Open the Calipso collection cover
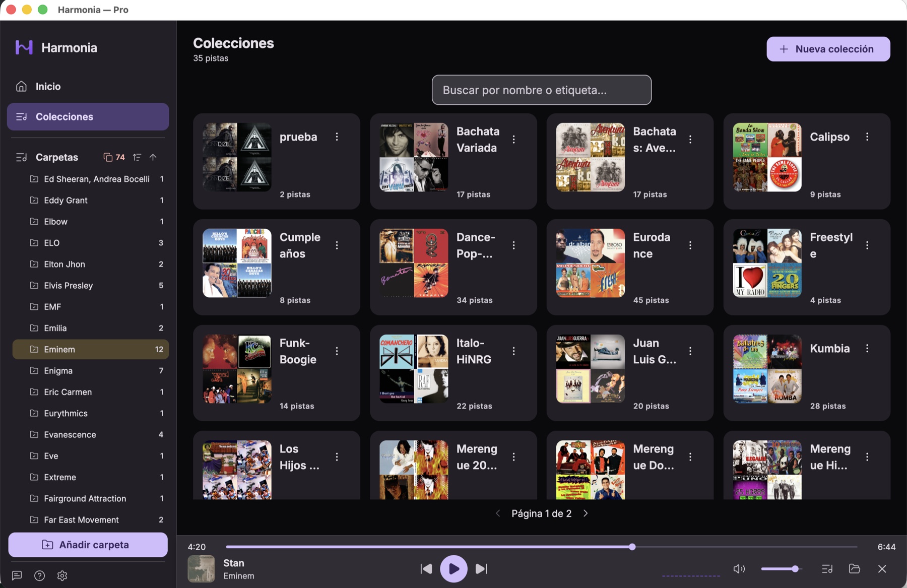The width and height of the screenshot is (907, 588). [767, 157]
